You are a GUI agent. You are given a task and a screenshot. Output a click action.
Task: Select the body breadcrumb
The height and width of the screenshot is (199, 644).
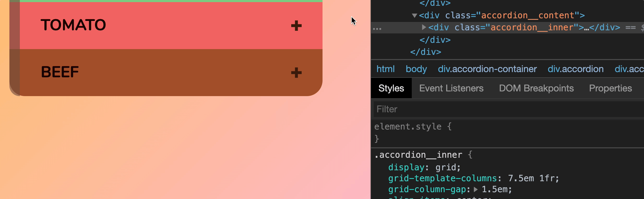point(416,69)
